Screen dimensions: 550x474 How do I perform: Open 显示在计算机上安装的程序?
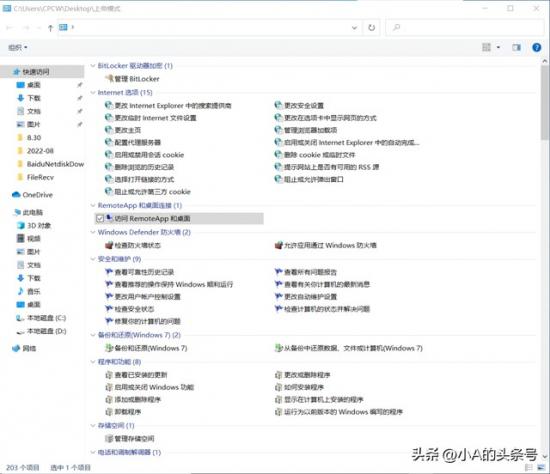point(318,399)
